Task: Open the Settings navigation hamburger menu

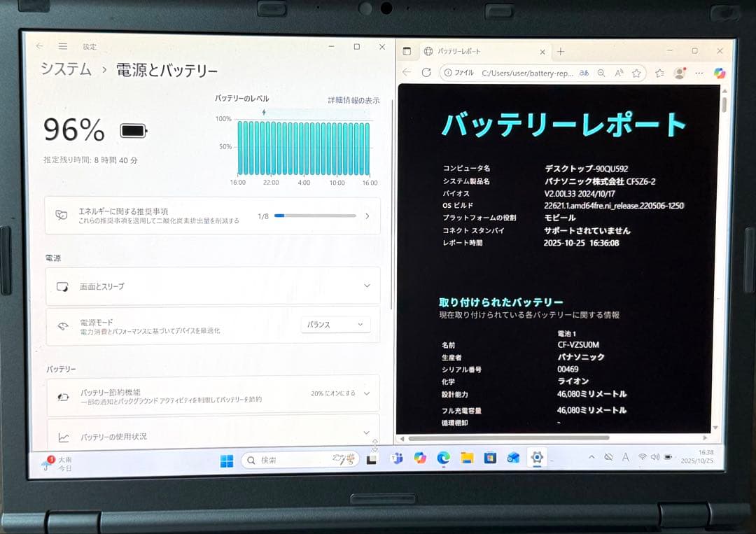Action: (62, 46)
